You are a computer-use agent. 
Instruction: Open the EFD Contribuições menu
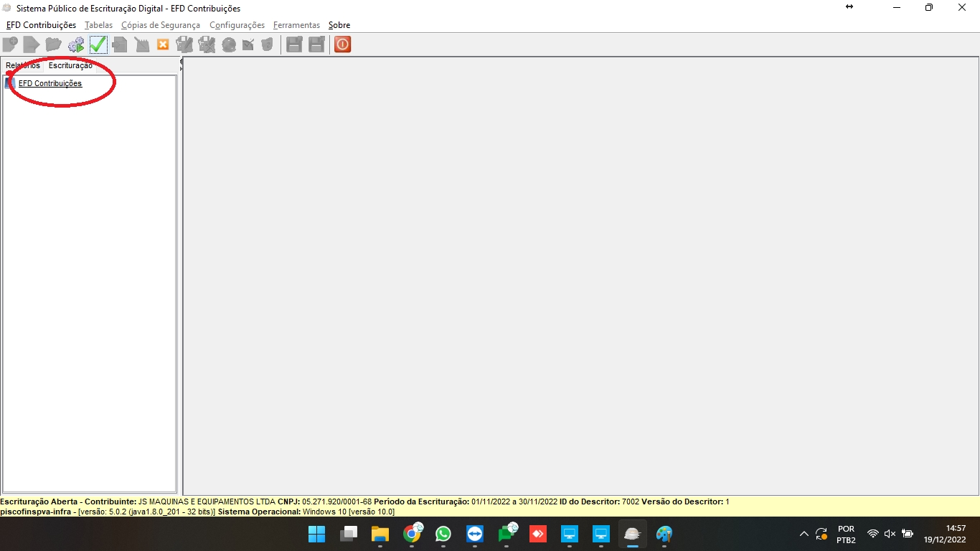(x=41, y=25)
